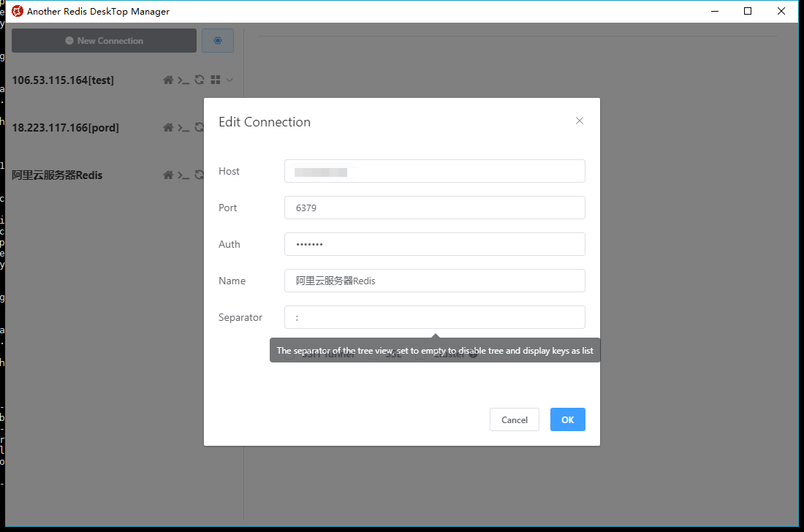
Task: Focus the Auth password field
Action: (x=435, y=244)
